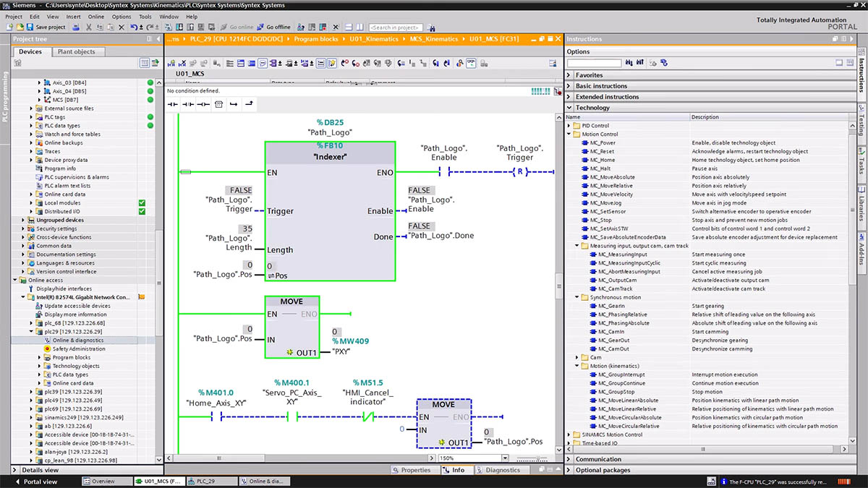Screen dimensions: 868x488
Task: Click the open project folder icon
Action: tap(20, 27)
